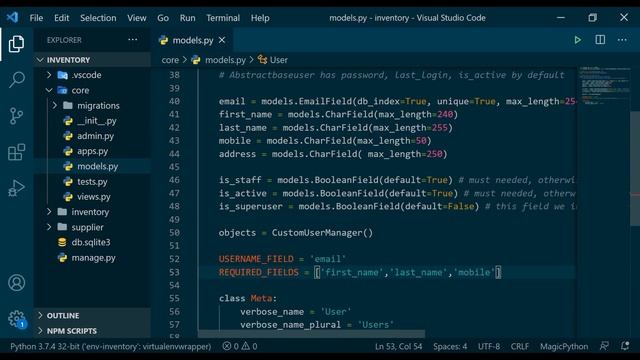640x360 pixels.
Task: Click Ln 53, Col 54 position indicator
Action: [398, 346]
